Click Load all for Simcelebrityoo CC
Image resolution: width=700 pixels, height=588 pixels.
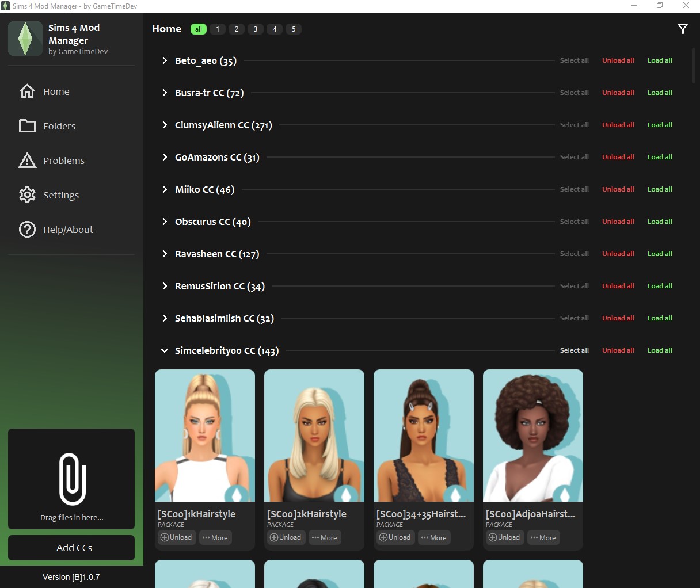point(660,350)
